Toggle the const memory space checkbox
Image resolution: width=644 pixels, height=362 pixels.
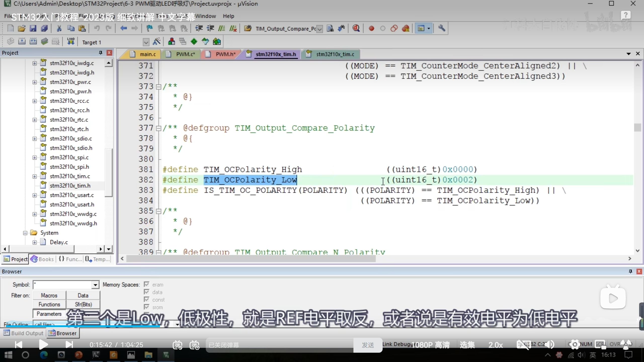tap(147, 299)
